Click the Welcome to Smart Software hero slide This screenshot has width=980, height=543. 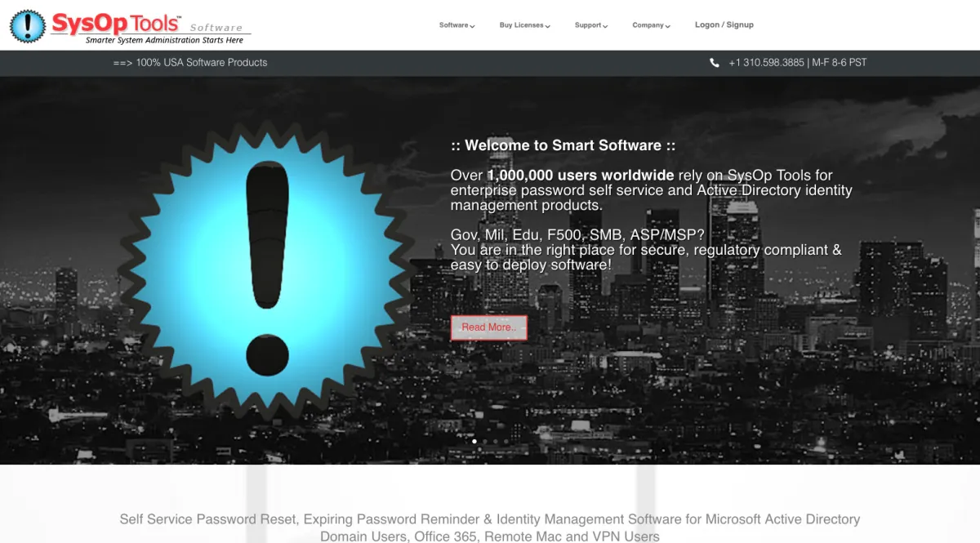(563, 145)
